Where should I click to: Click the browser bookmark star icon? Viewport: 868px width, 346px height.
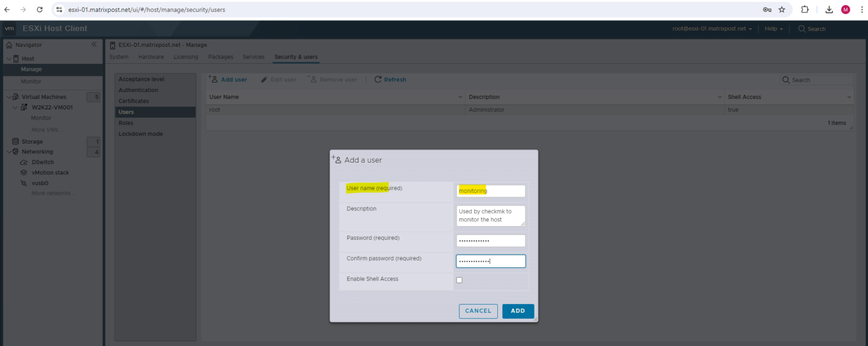tap(782, 9)
